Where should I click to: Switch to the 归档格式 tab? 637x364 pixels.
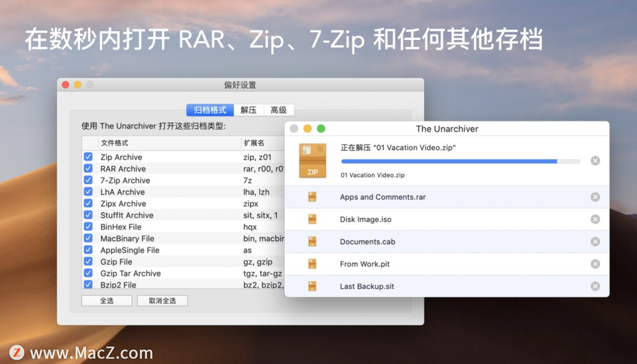click(x=210, y=110)
